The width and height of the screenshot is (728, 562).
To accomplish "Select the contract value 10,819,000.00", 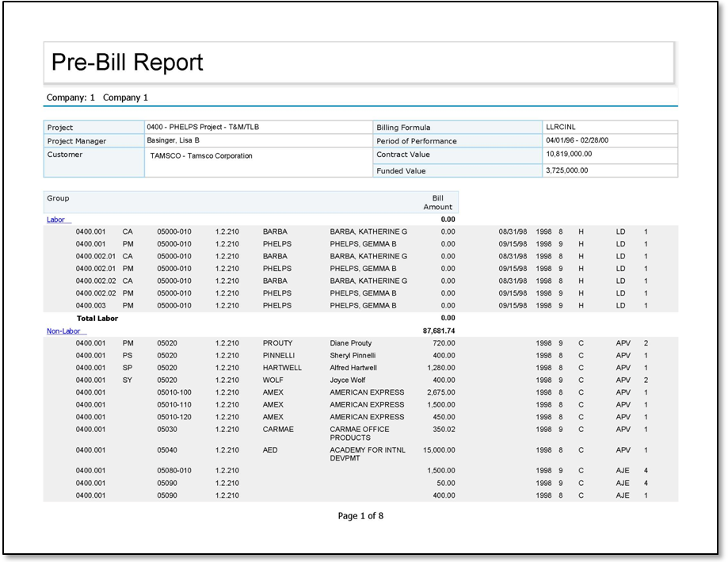I will tap(569, 155).
